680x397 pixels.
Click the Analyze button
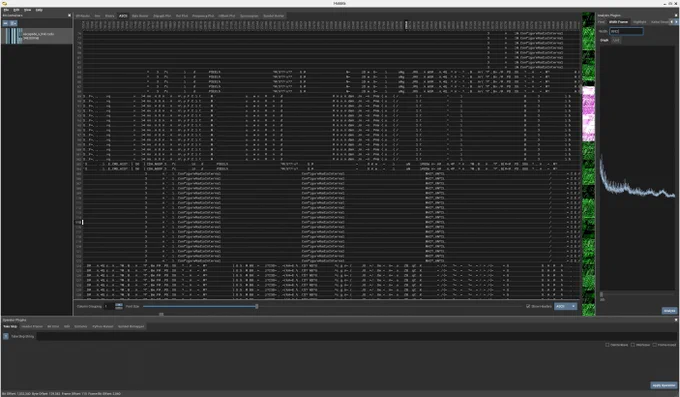pyautogui.click(x=669, y=311)
